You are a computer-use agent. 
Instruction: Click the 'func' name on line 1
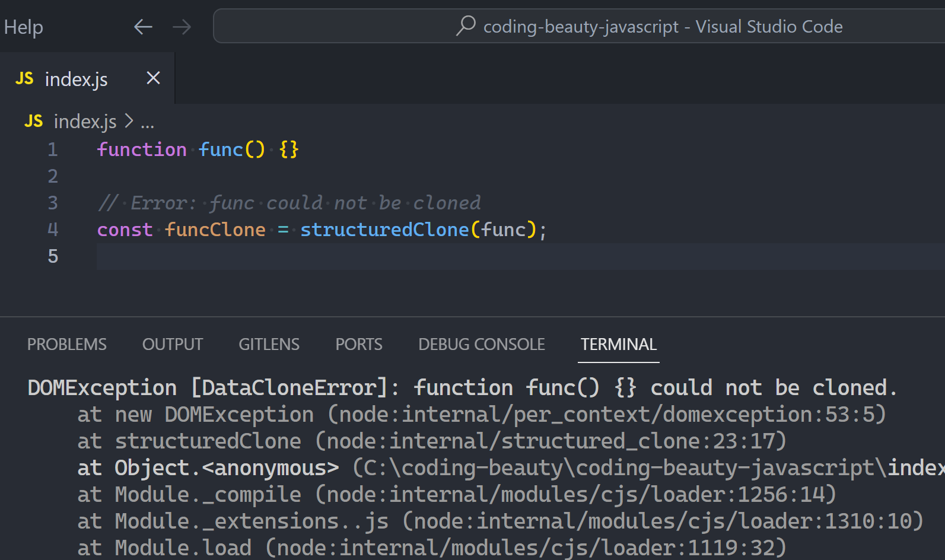[x=221, y=149]
